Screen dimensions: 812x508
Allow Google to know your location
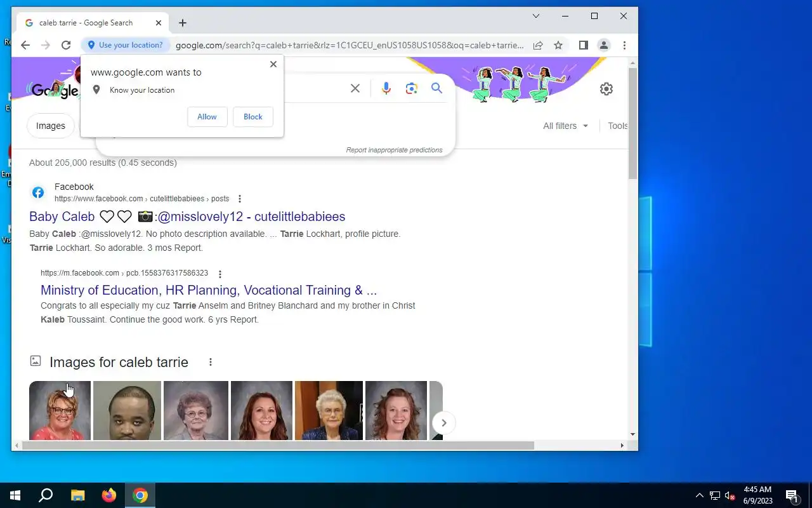pyautogui.click(x=207, y=117)
